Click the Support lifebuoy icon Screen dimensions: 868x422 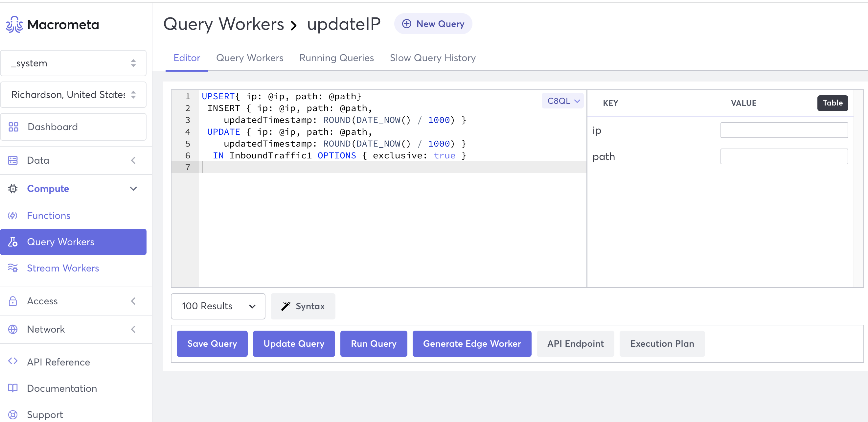(13, 414)
